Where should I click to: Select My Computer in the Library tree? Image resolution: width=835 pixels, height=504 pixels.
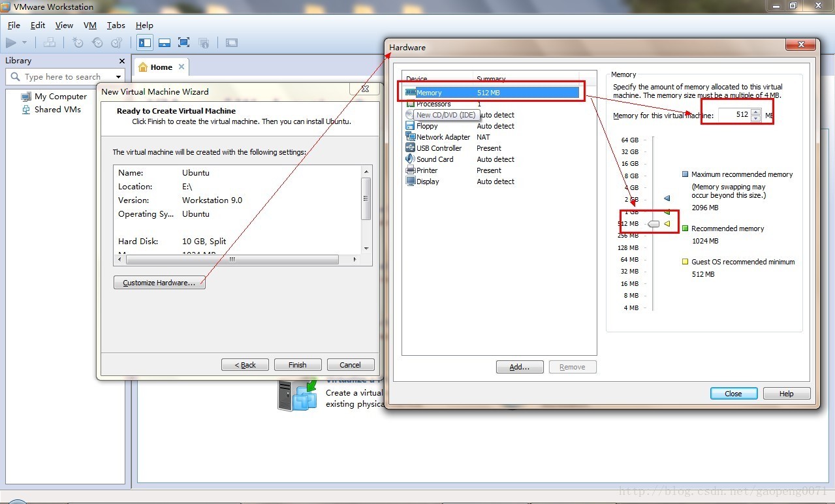54,96
